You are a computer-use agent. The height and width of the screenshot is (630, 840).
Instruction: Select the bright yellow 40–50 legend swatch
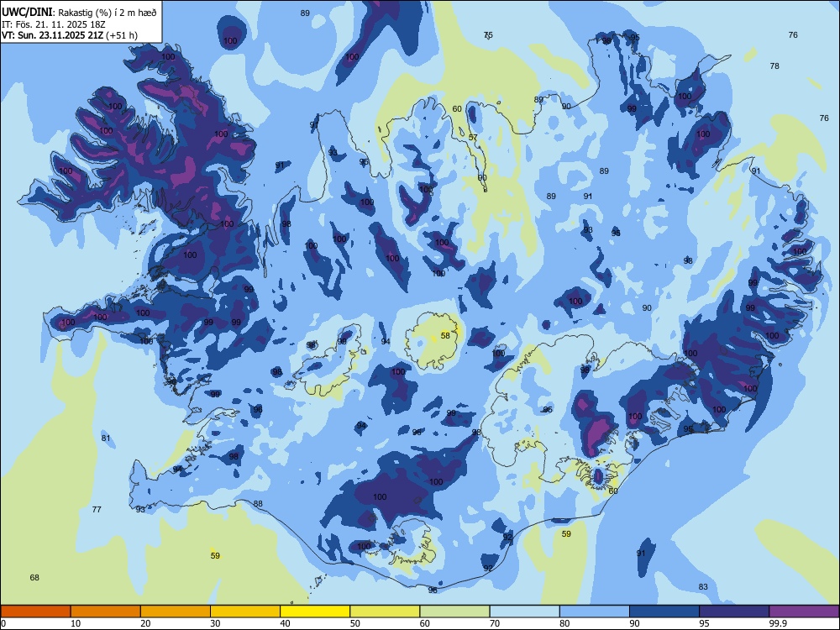tap(315, 612)
